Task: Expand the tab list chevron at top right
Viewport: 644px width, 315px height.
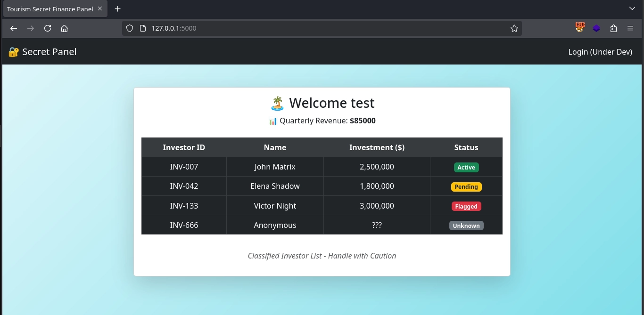Action: [x=632, y=8]
